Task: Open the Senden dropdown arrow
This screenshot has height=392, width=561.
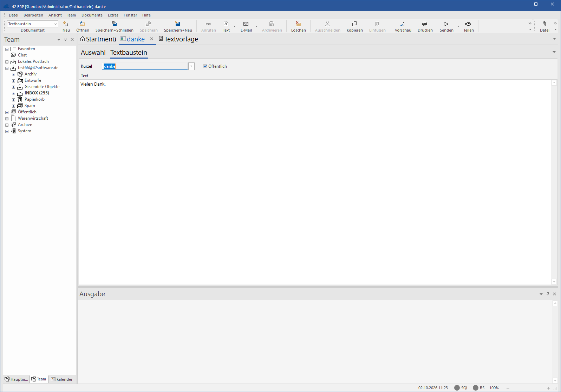Action: point(458,26)
